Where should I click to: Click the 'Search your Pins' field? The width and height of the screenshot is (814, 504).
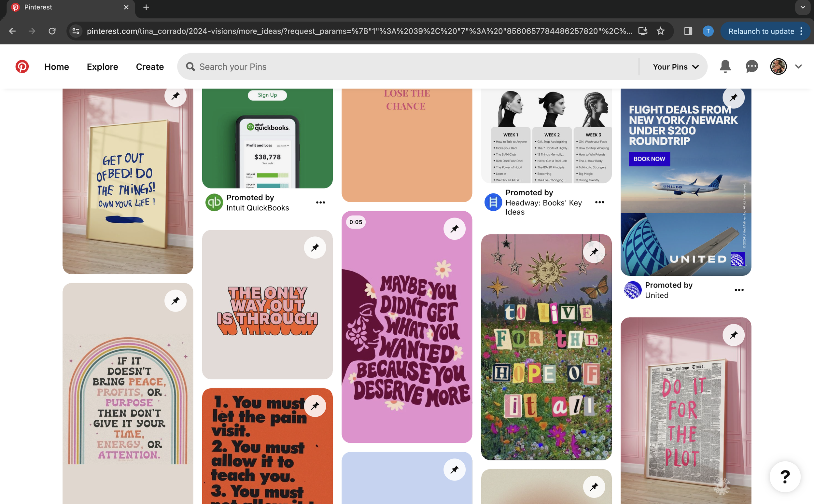click(400, 67)
